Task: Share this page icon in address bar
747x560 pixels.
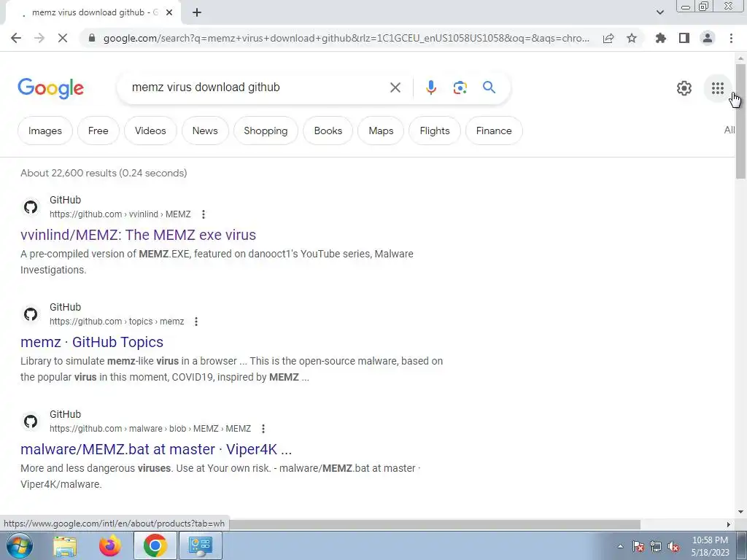Action: 608,38
